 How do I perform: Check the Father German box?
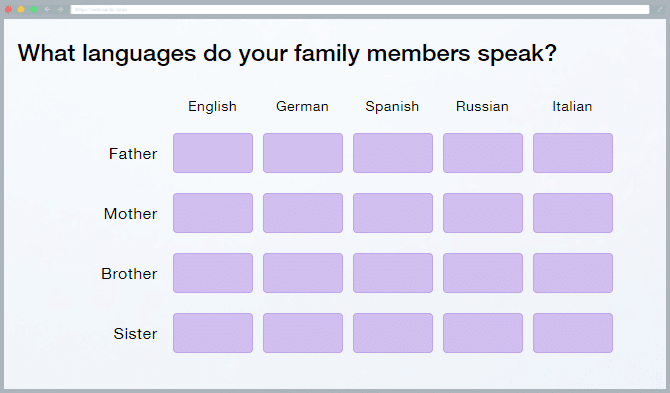click(303, 153)
